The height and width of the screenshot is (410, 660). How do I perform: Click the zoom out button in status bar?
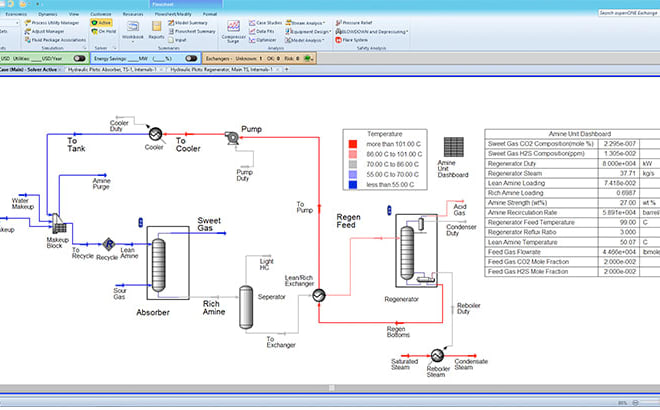click(636, 403)
